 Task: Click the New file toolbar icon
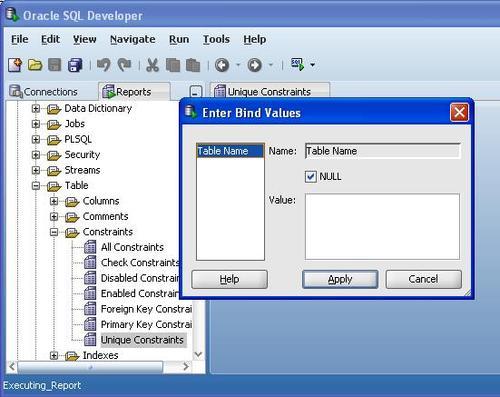point(15,65)
